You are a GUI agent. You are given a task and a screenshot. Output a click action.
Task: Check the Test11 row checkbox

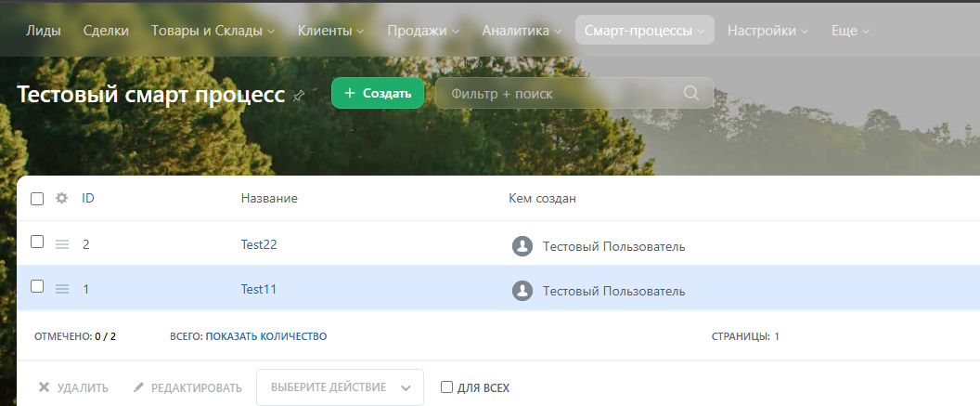pyautogui.click(x=37, y=286)
